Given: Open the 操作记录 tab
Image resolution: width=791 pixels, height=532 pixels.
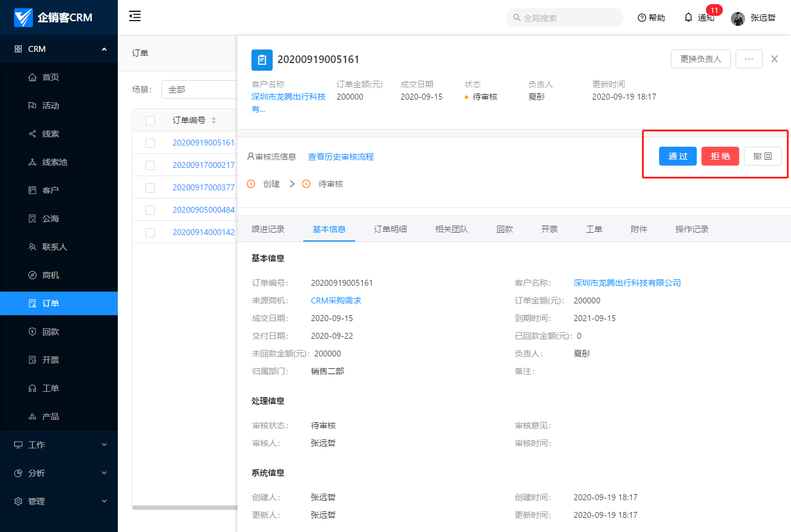Looking at the screenshot, I should (691, 229).
